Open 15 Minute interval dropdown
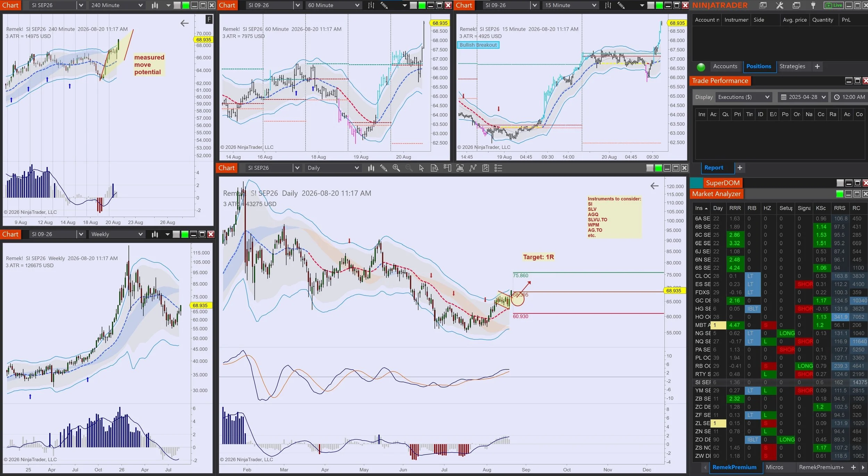This screenshot has width=868, height=476. pos(570,5)
